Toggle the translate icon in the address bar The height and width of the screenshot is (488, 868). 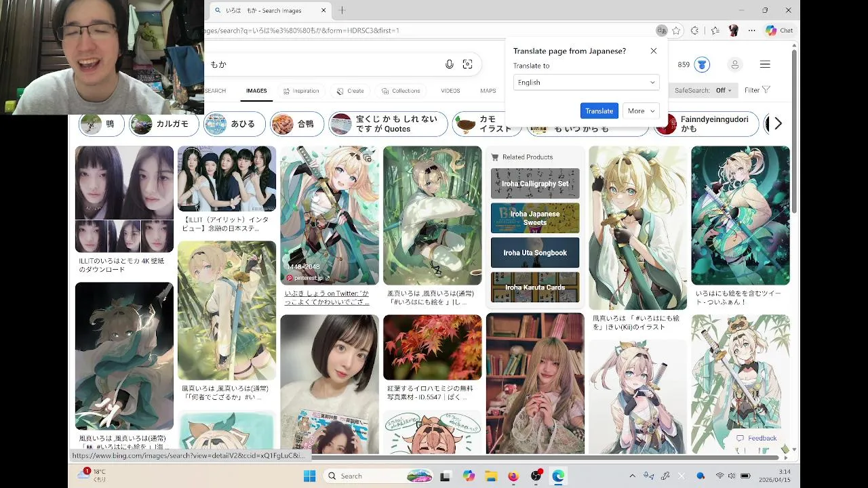coord(661,30)
